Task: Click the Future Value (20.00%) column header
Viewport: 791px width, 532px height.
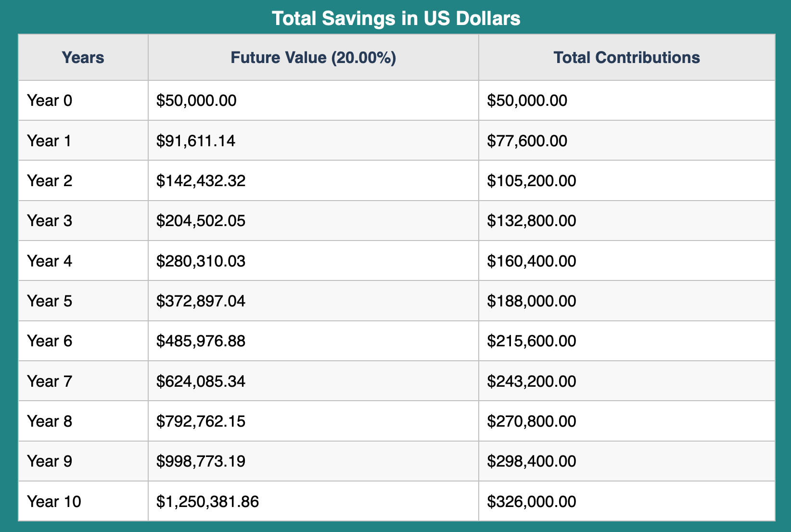Action: pyautogui.click(x=313, y=58)
